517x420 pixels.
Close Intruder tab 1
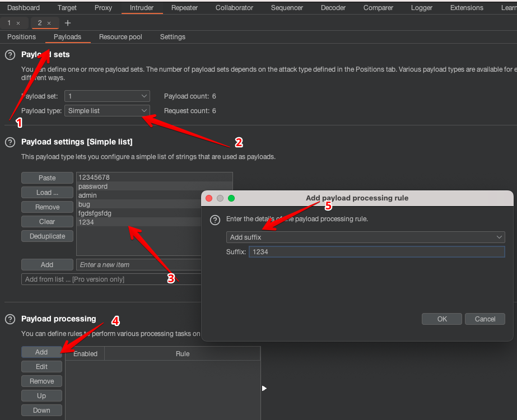18,23
